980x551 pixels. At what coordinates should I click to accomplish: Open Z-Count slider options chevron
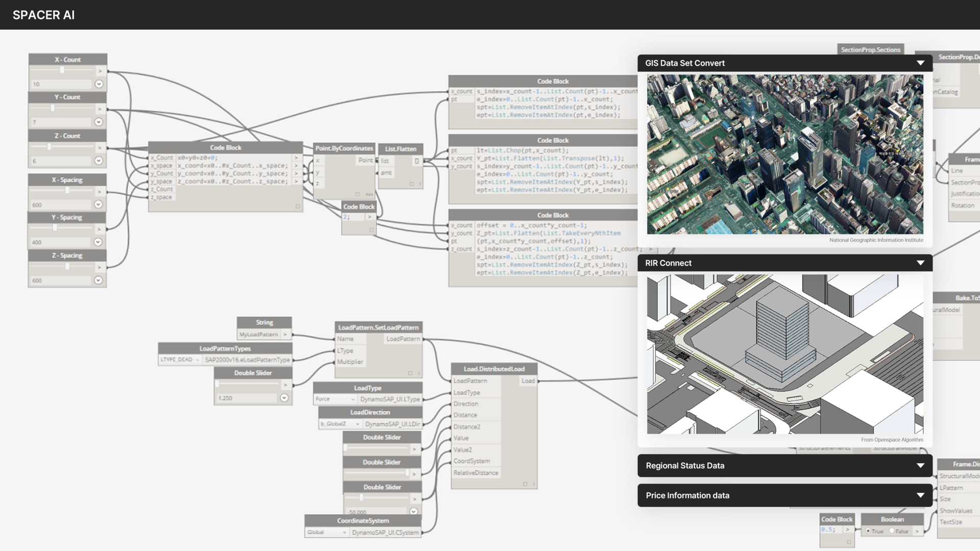[x=99, y=161]
